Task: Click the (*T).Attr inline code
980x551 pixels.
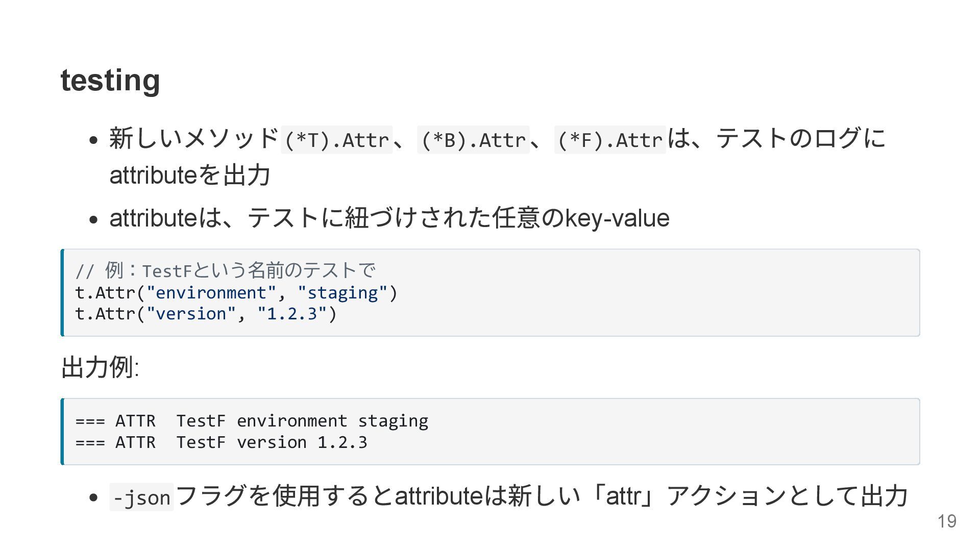Action: point(337,140)
